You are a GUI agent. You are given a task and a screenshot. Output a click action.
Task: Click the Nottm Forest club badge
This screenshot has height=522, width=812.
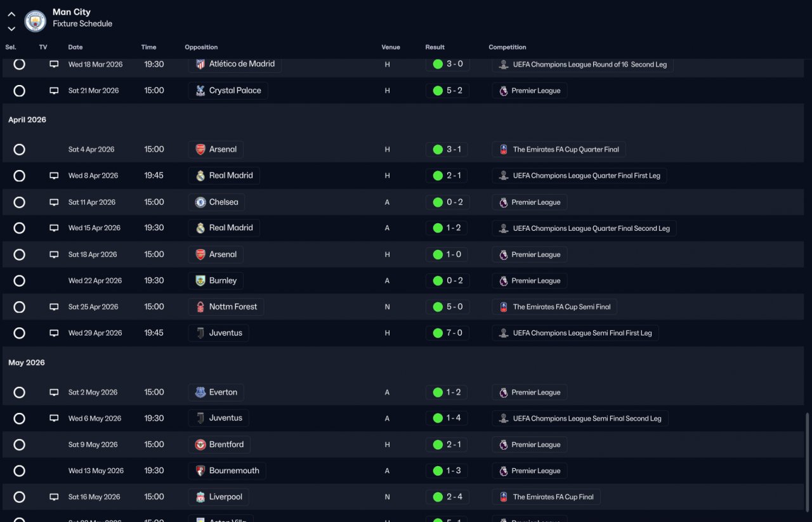pyautogui.click(x=200, y=307)
